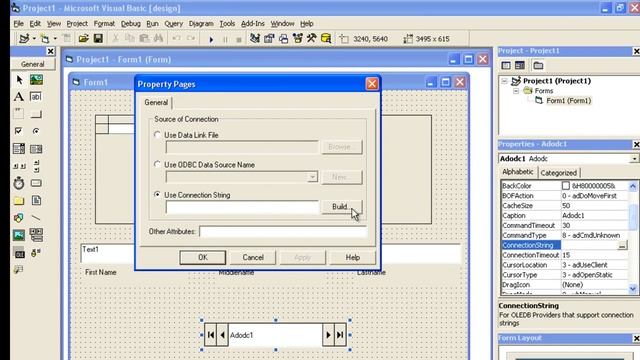Collapse Project1 tree node
This screenshot has width=640, height=360.
(x=504, y=81)
